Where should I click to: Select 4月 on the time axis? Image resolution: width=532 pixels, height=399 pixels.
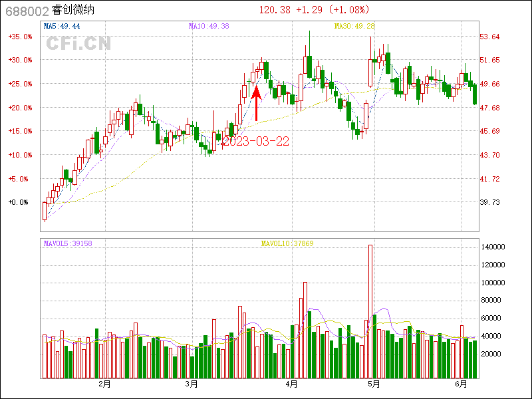pos(291,384)
